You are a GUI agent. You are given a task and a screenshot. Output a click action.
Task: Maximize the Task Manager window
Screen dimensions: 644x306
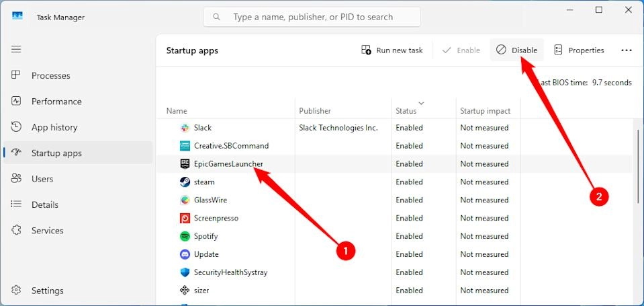599,10
